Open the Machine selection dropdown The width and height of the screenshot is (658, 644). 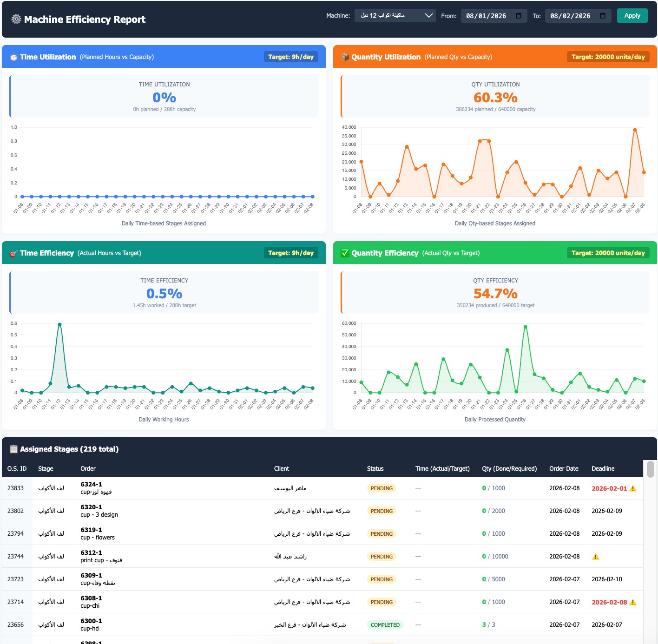coord(395,16)
